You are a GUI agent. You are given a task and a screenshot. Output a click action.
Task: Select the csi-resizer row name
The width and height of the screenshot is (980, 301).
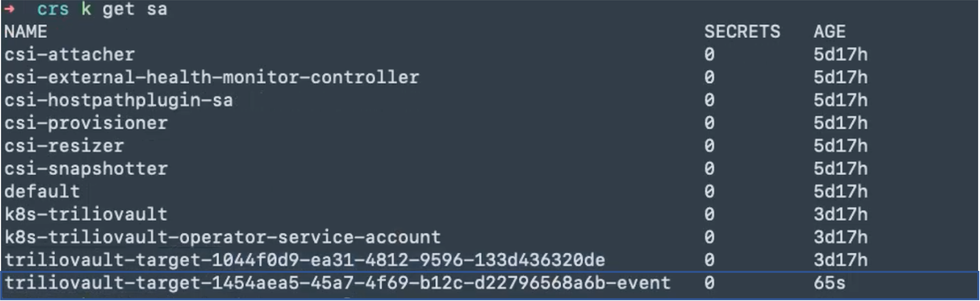point(64,146)
